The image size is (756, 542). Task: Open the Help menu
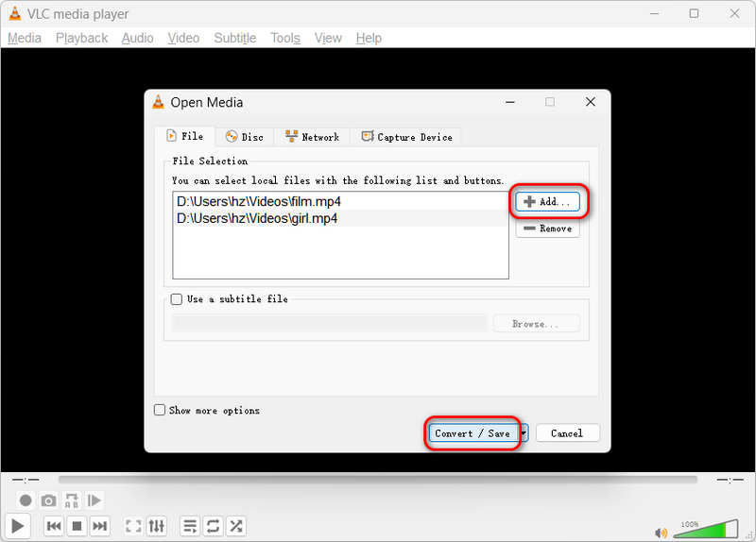pyautogui.click(x=369, y=38)
